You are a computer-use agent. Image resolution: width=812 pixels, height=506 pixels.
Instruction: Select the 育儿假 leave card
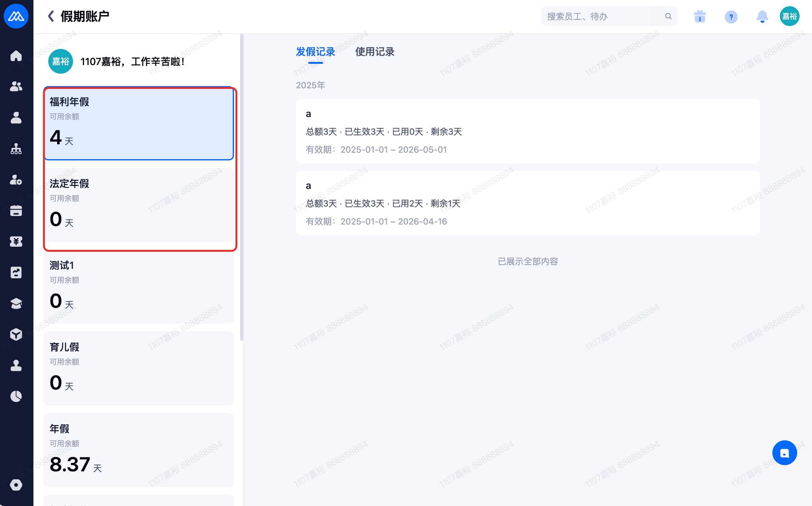pyautogui.click(x=138, y=368)
